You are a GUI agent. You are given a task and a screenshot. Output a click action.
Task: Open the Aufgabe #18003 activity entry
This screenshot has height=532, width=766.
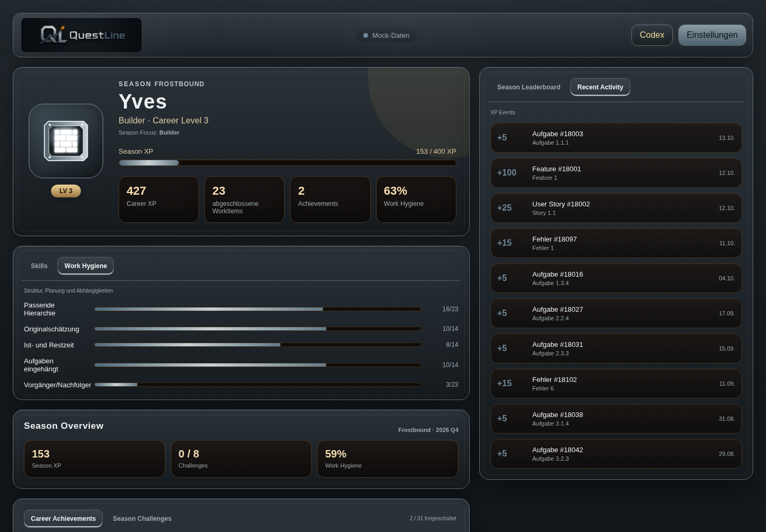pyautogui.click(x=616, y=138)
